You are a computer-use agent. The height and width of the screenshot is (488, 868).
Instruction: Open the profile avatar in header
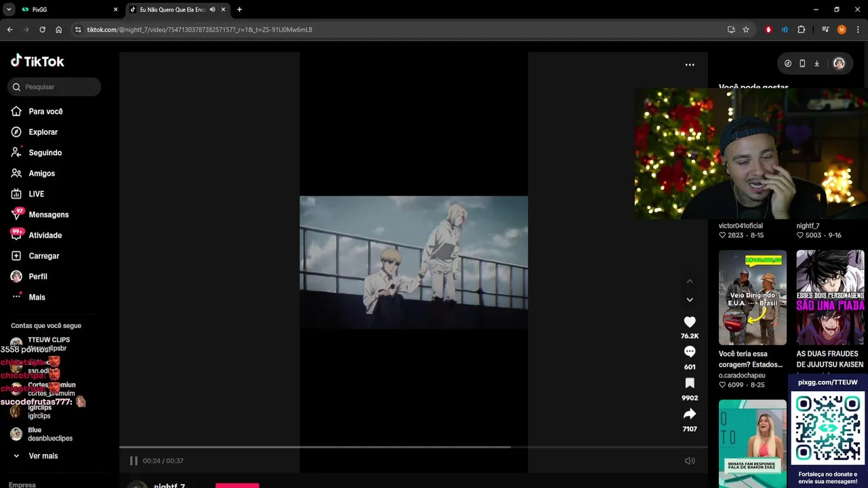pos(839,64)
